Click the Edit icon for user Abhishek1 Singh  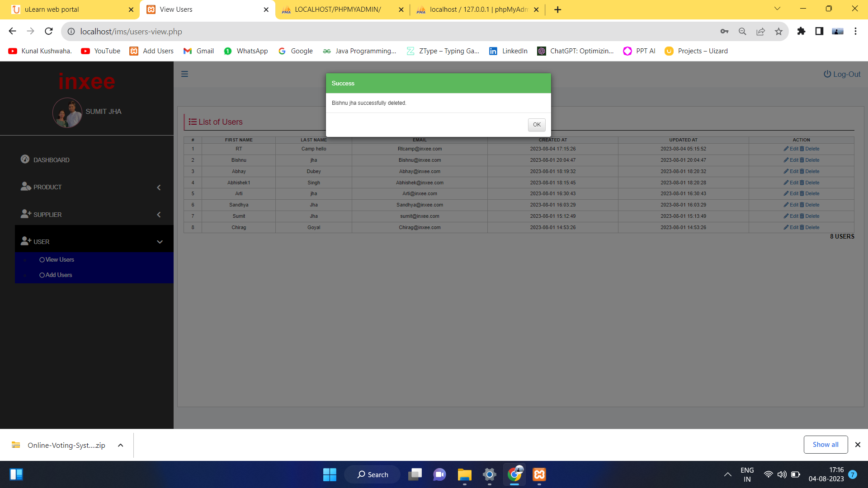[786, 183]
